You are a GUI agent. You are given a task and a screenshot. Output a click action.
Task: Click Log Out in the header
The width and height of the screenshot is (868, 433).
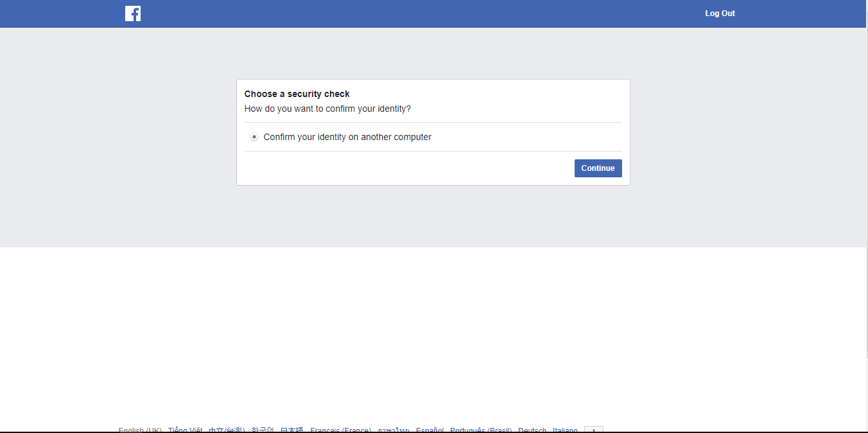(720, 13)
